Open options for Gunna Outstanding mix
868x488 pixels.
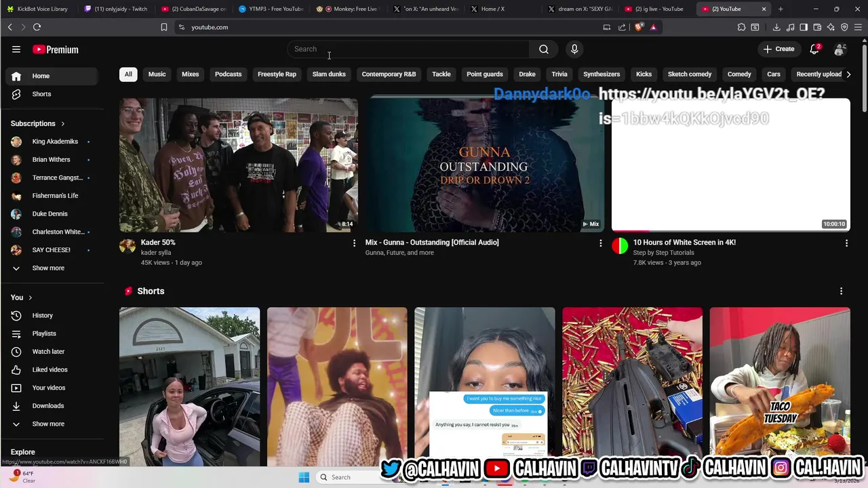[x=600, y=243]
